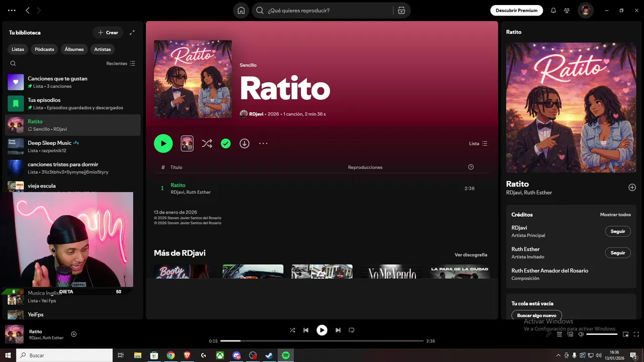
Task: Skip to previous track
Action: click(306, 330)
